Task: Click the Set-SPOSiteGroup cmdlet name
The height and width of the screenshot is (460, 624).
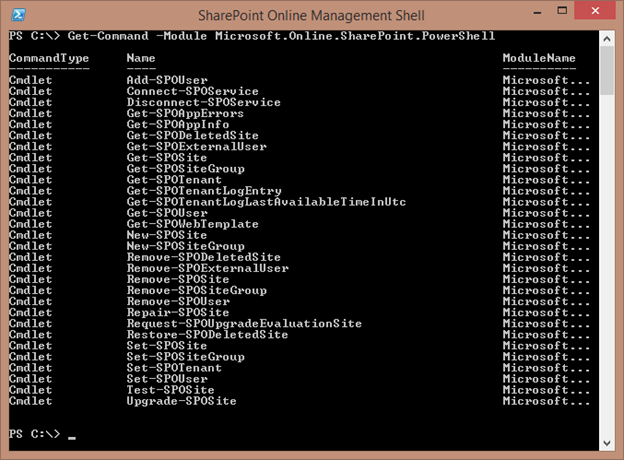Action: click(185, 357)
